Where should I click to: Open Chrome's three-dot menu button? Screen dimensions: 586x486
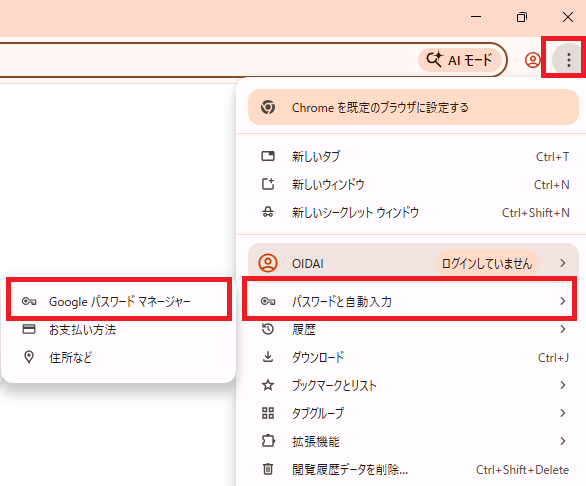(x=568, y=60)
